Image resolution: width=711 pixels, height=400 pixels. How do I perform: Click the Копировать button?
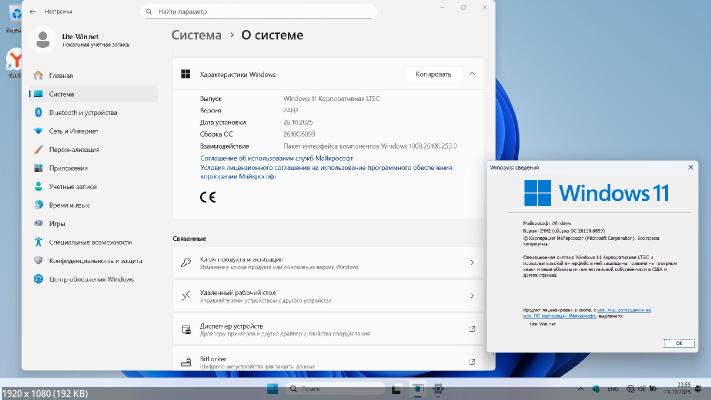433,74
